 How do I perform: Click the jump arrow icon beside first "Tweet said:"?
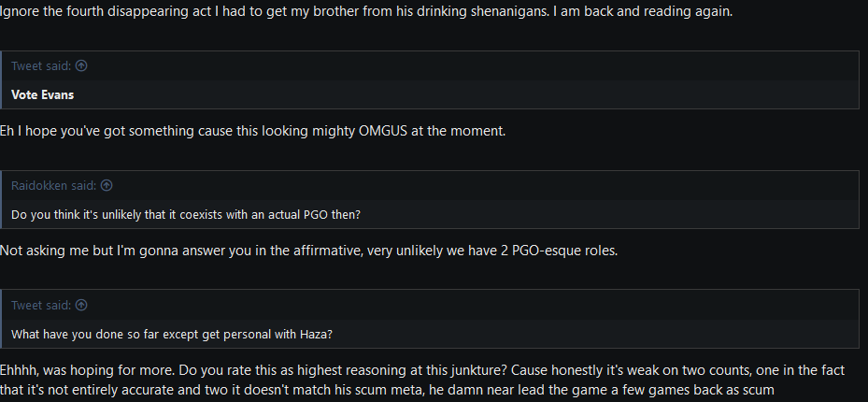(x=81, y=65)
